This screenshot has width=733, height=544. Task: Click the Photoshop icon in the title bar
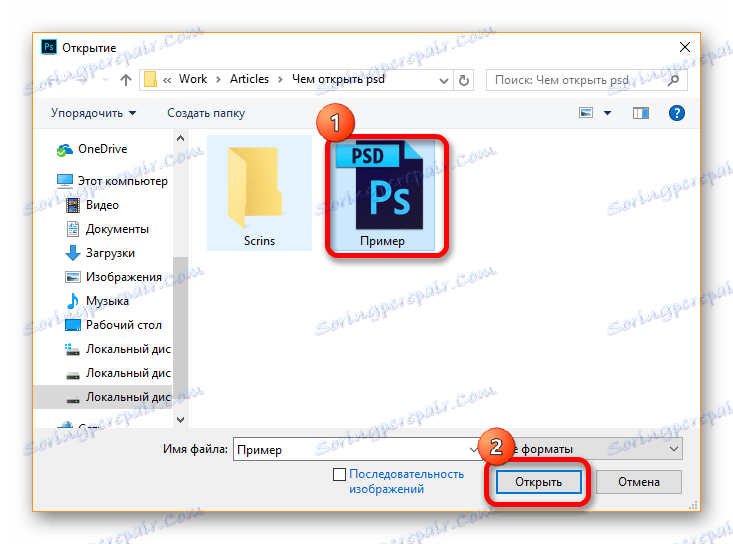49,47
